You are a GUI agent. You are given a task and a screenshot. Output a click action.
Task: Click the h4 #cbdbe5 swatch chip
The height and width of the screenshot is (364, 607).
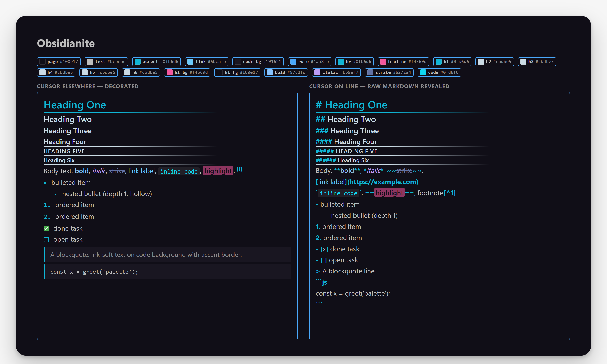click(56, 72)
